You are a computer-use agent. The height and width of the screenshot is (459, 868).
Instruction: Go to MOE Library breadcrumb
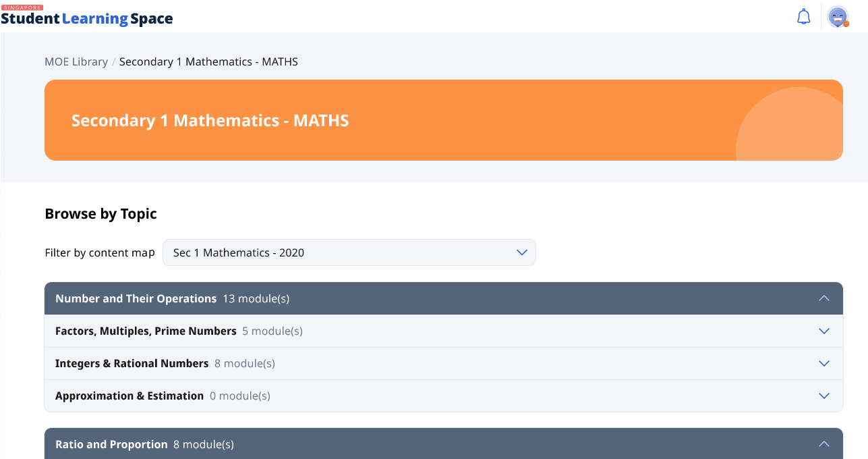coord(76,62)
